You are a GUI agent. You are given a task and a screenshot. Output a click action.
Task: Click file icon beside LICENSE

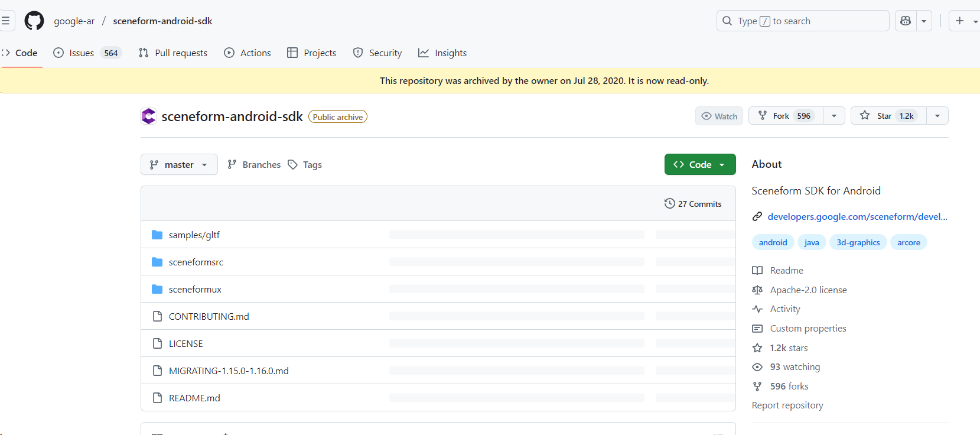(x=157, y=343)
